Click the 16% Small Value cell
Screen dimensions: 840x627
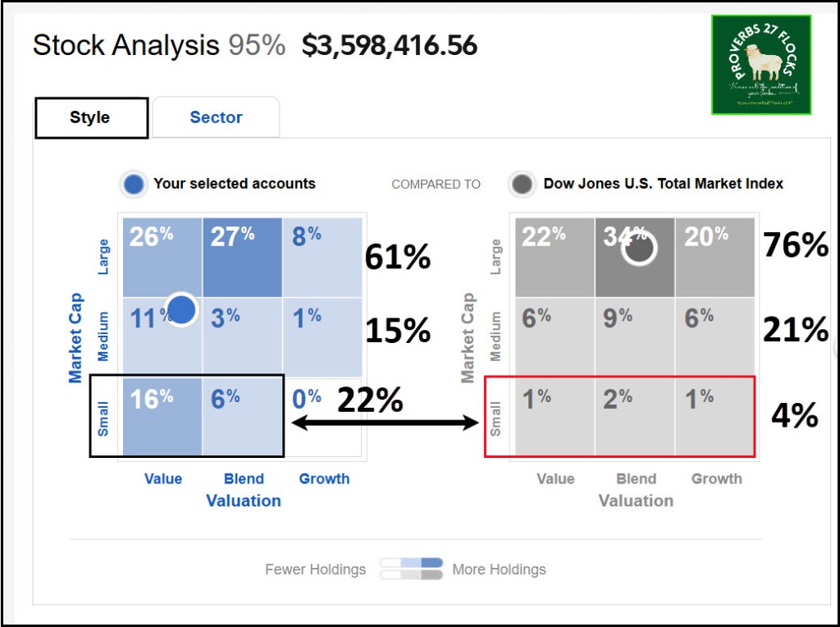pos(161,417)
